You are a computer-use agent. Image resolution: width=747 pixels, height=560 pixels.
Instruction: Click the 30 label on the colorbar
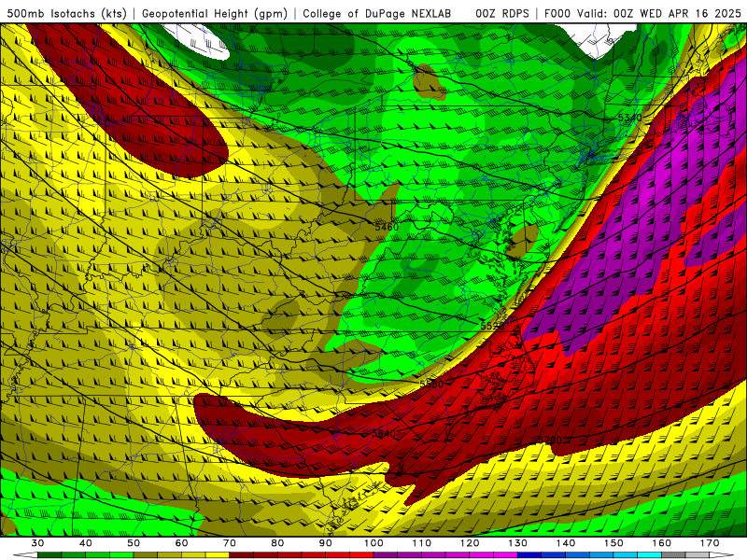37,543
